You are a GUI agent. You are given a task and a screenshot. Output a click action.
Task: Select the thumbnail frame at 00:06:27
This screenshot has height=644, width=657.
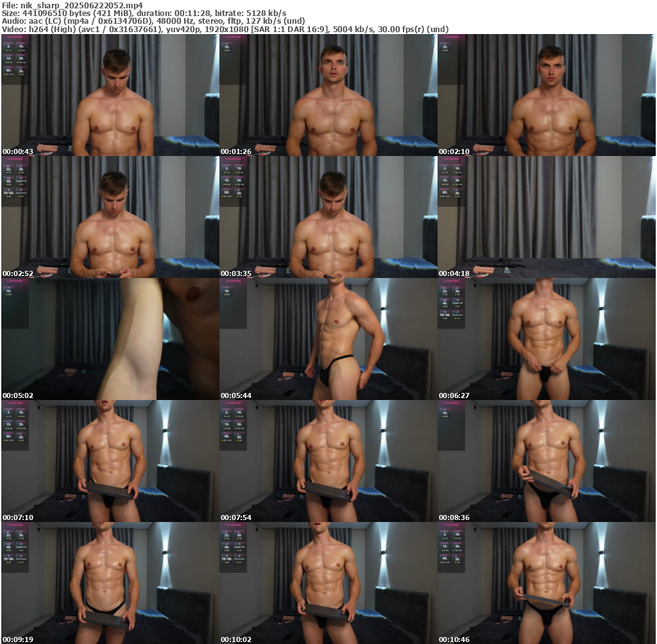pos(547,339)
